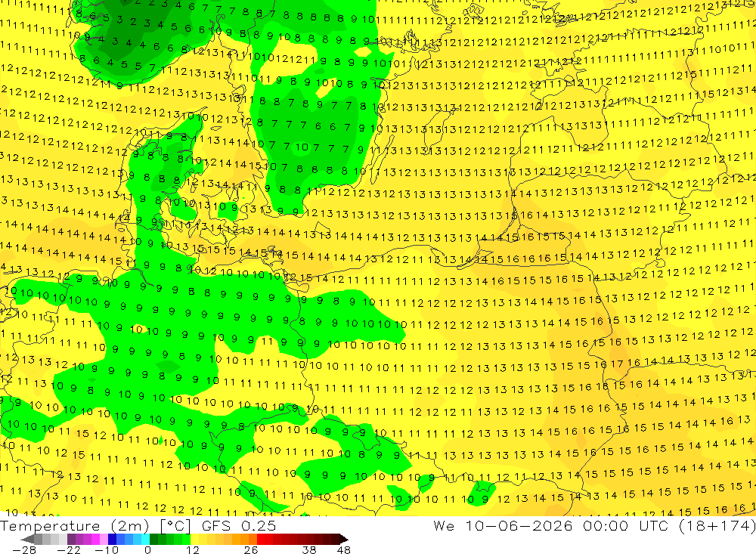756x554 pixels.
Task: Click the darkest green legend swatch
Action: click(153, 540)
